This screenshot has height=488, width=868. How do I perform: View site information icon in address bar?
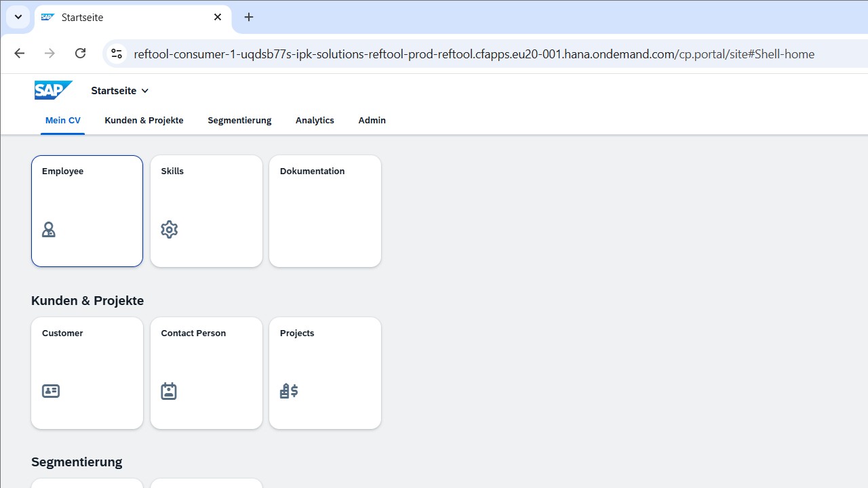pos(117,54)
